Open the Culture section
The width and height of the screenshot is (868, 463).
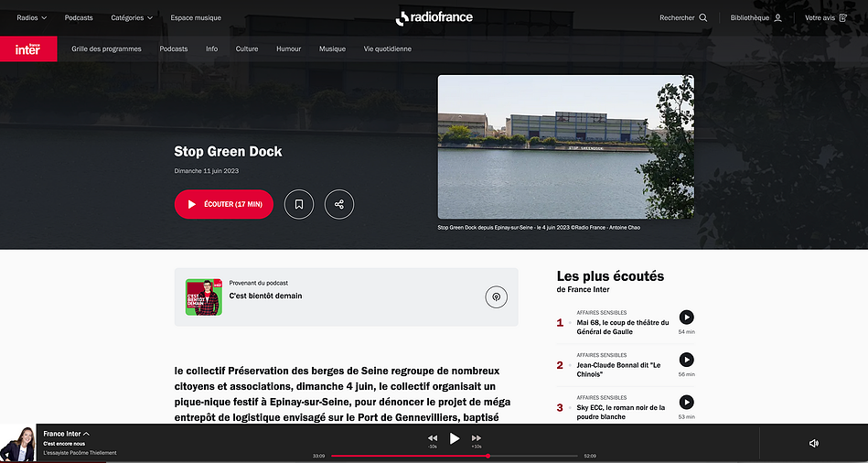click(247, 48)
